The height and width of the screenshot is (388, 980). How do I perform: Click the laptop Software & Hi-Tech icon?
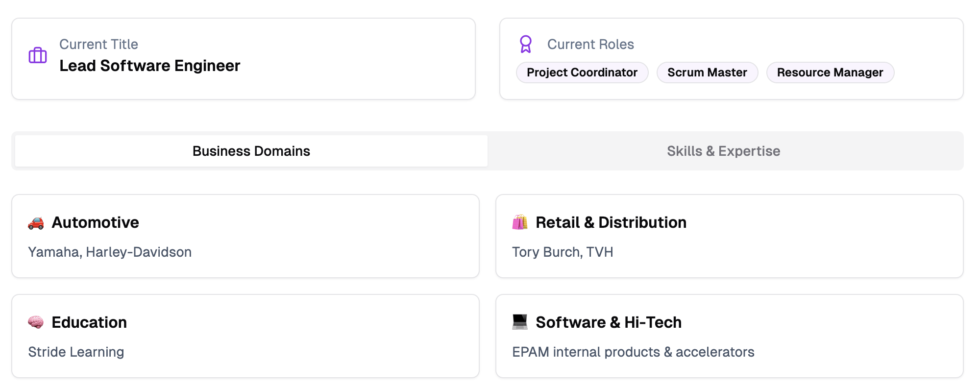click(x=520, y=322)
